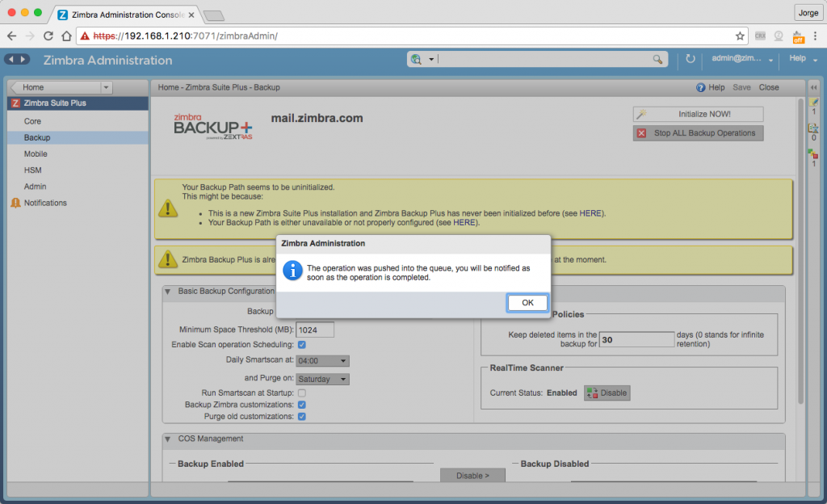Screen dimensions: 827x504
Task: Click the insecure HTTPS warning icon
Action: point(85,36)
